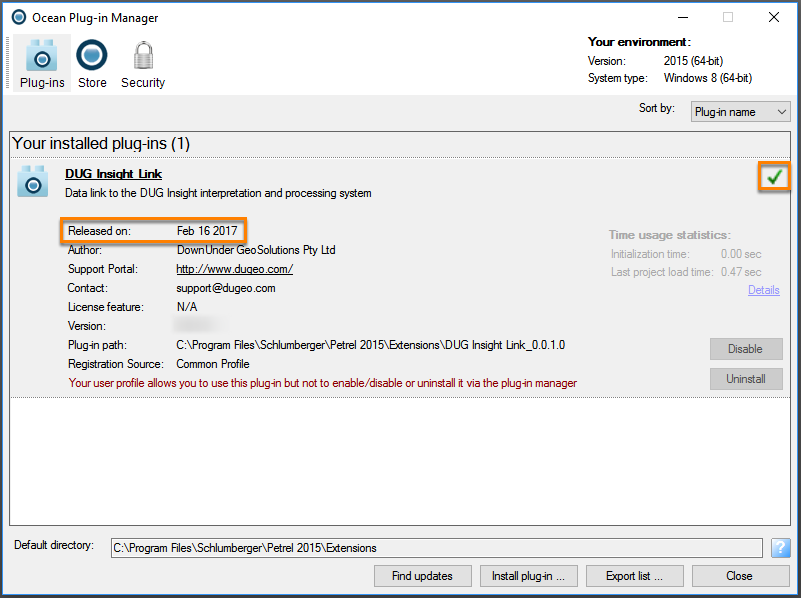Click the Last project load time value
This screenshot has height=600, width=801.
[741, 272]
